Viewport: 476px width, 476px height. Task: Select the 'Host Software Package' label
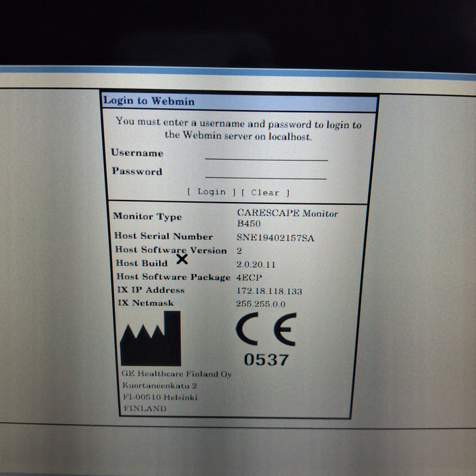(173, 277)
